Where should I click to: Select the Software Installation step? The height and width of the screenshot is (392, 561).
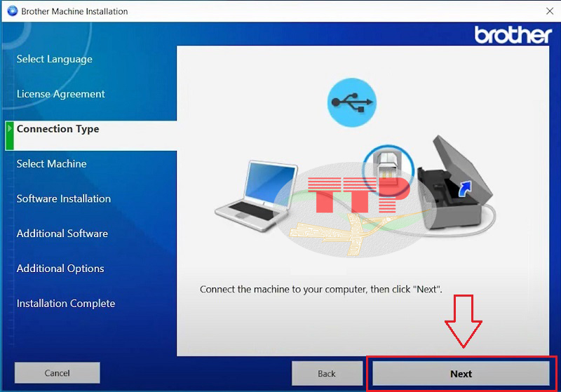pyautogui.click(x=64, y=198)
